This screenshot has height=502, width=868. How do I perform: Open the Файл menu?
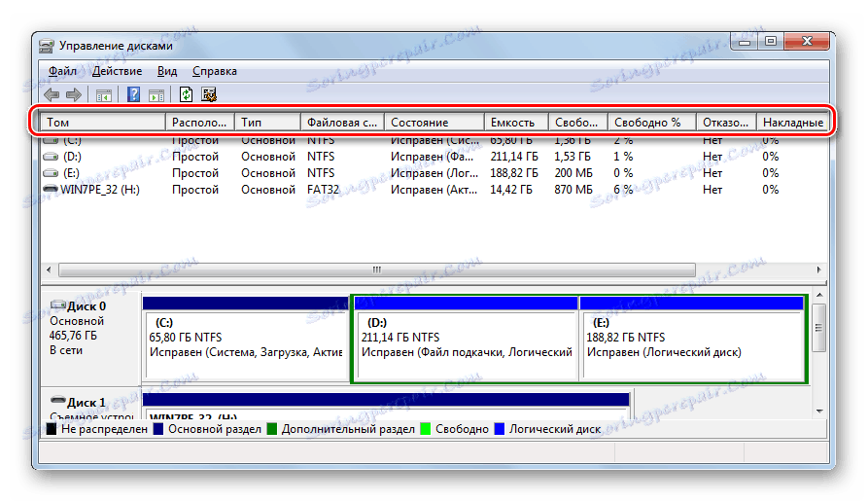(x=62, y=71)
